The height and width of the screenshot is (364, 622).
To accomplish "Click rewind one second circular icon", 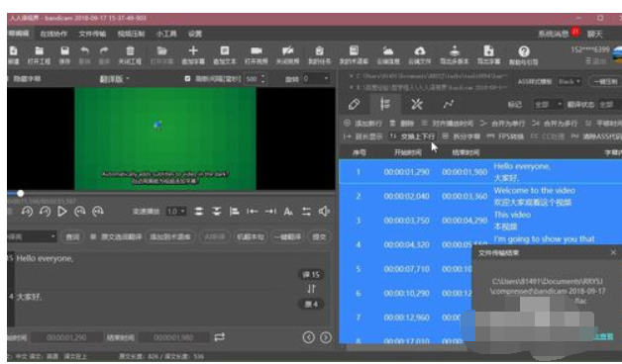I will point(45,212).
